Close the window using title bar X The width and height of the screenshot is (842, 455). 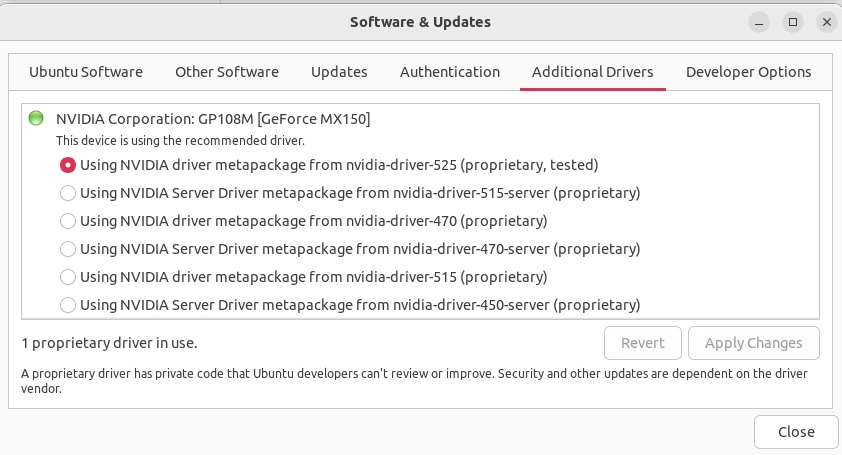point(824,21)
